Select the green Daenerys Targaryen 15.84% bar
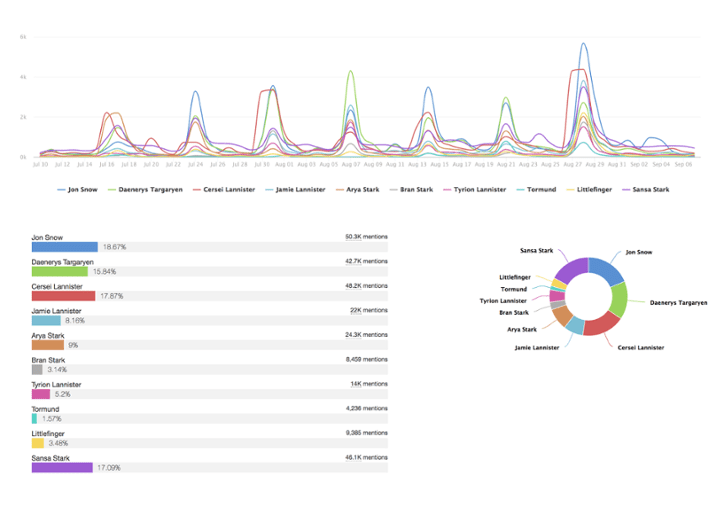Screen dimensions: 724x506 pyautogui.click(x=59, y=271)
